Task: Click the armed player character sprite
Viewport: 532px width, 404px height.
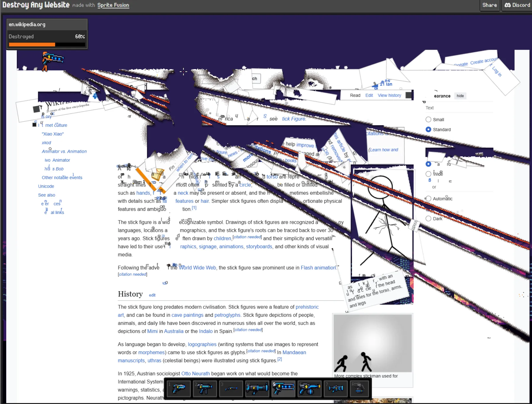Action: click(52, 61)
